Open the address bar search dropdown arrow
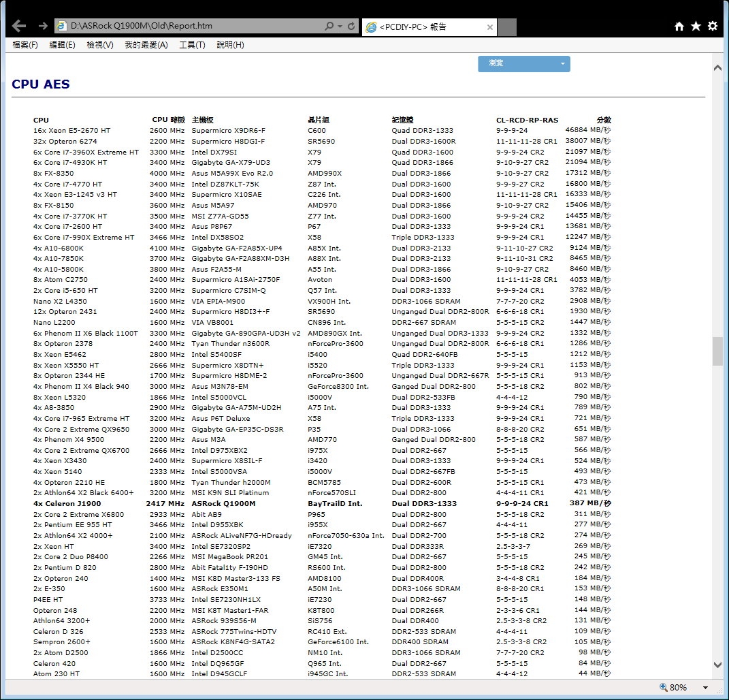The width and height of the screenshot is (729, 700). click(x=340, y=27)
